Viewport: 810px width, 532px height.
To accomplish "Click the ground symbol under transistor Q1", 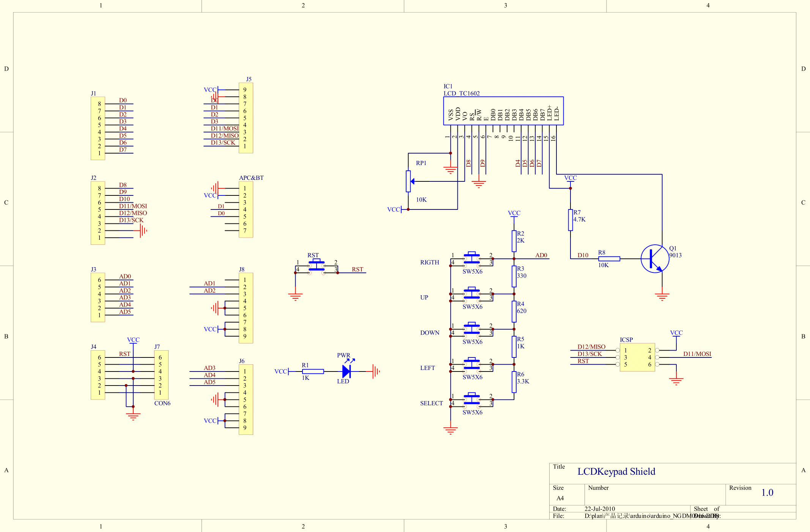I will coord(662,296).
